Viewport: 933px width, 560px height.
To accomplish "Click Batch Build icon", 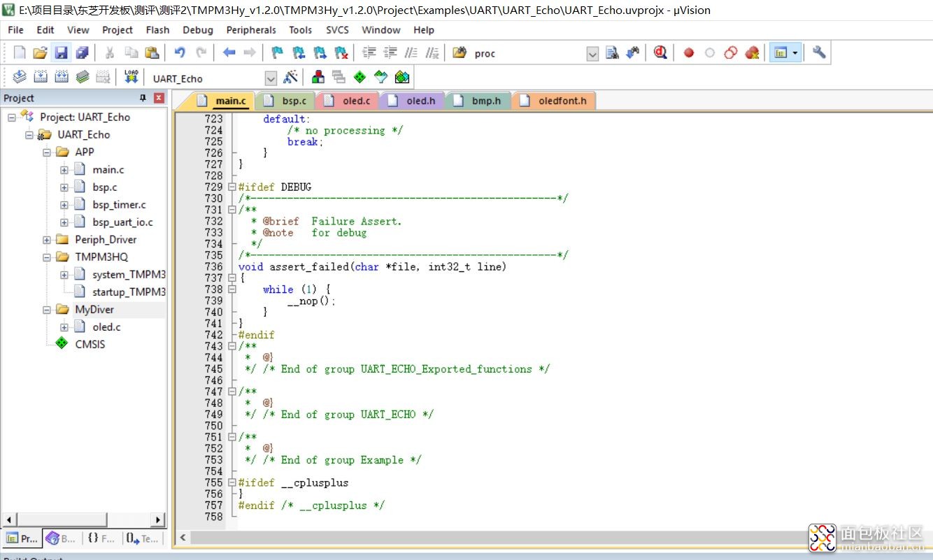I will tap(83, 78).
